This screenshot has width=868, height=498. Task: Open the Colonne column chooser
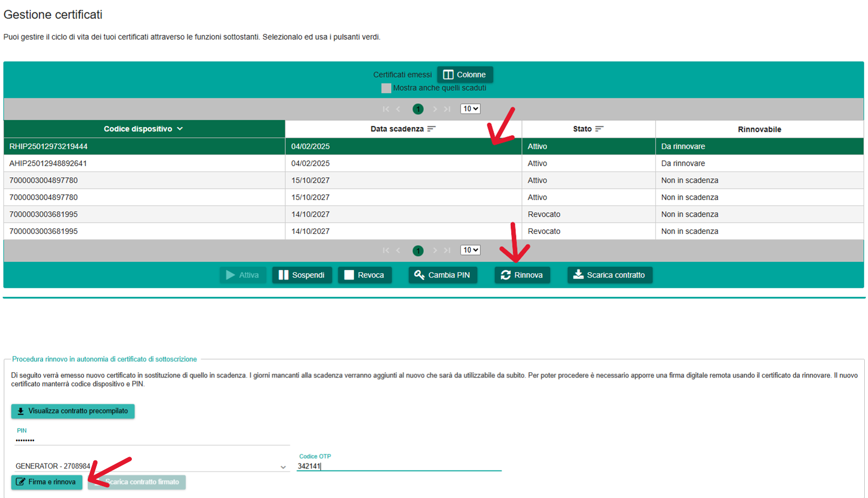465,75
